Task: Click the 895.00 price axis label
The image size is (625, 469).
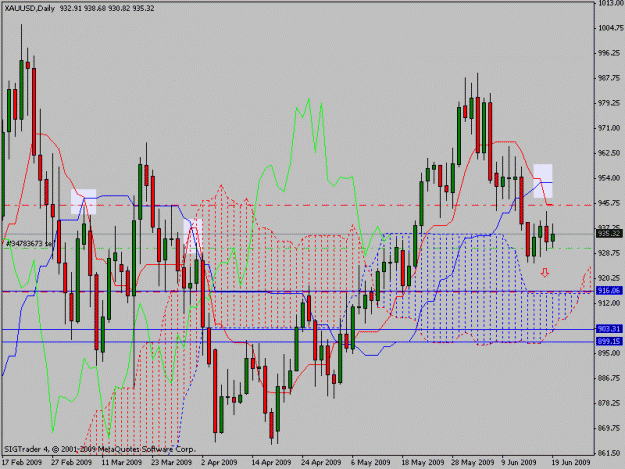Action: pos(610,353)
